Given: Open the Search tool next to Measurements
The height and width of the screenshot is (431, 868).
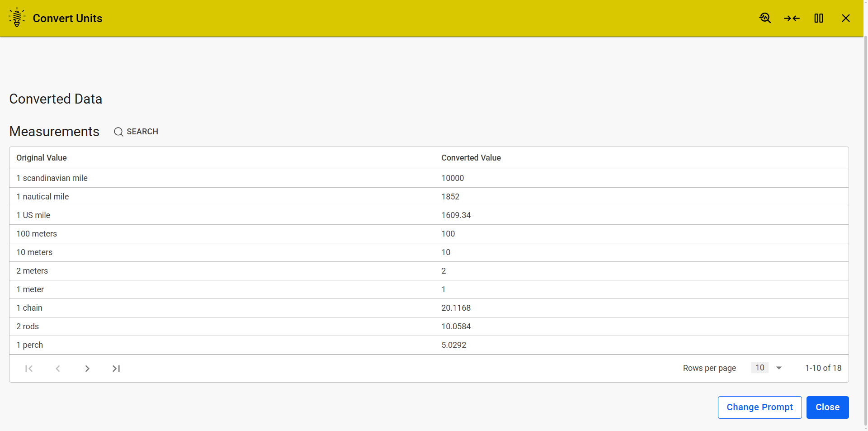Looking at the screenshot, I should click(x=136, y=132).
